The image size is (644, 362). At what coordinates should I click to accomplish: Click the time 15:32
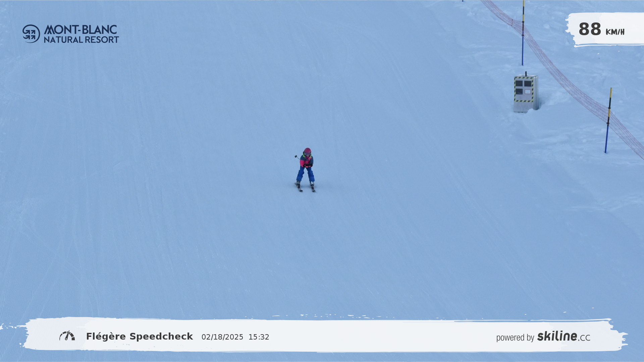(259, 337)
